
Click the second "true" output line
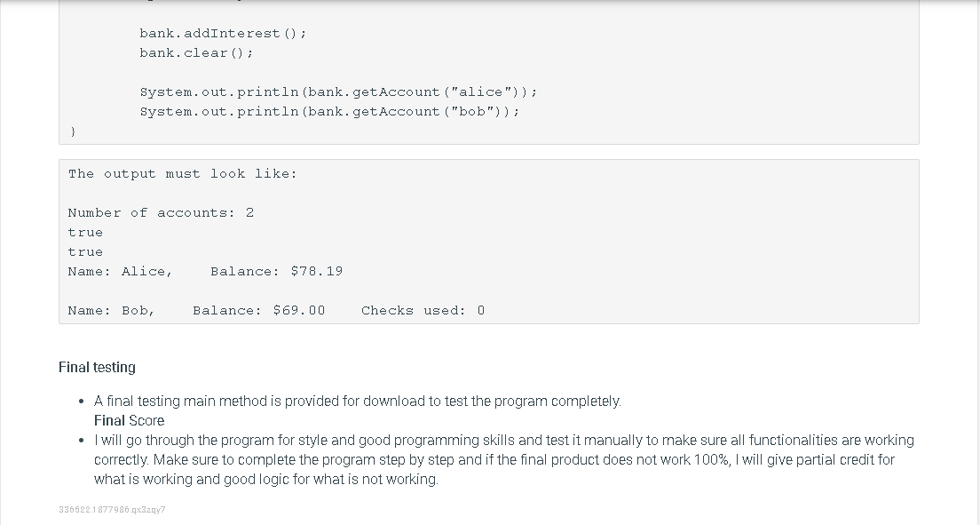coord(85,251)
